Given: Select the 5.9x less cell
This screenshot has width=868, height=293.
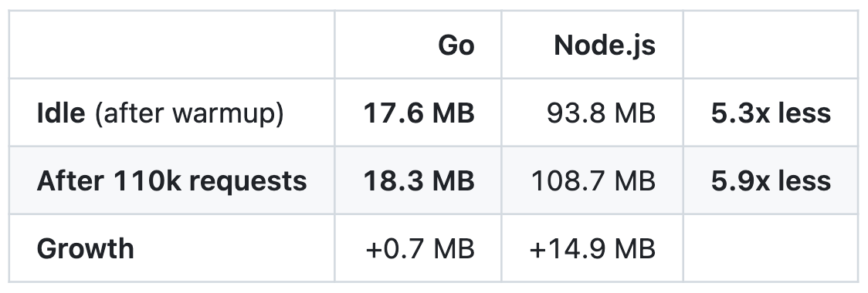Looking at the screenshot, I should (771, 180).
